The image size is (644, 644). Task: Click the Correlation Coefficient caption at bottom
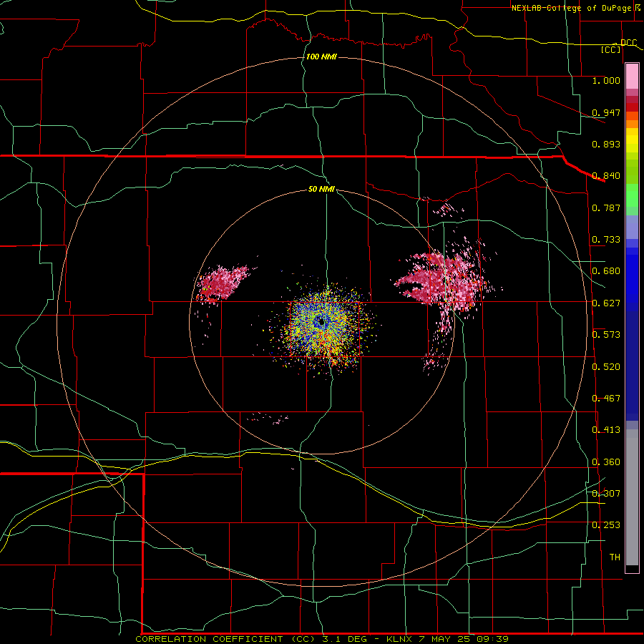coord(321,639)
